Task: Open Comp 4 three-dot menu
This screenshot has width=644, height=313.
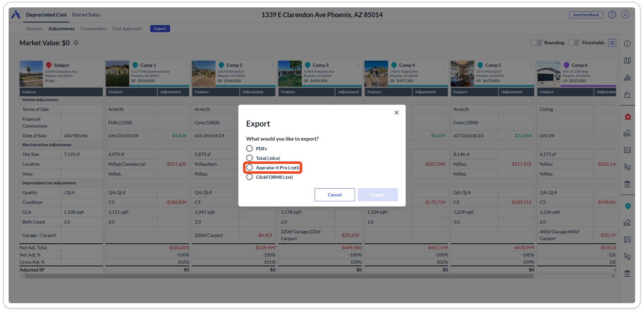Action: tap(444, 65)
